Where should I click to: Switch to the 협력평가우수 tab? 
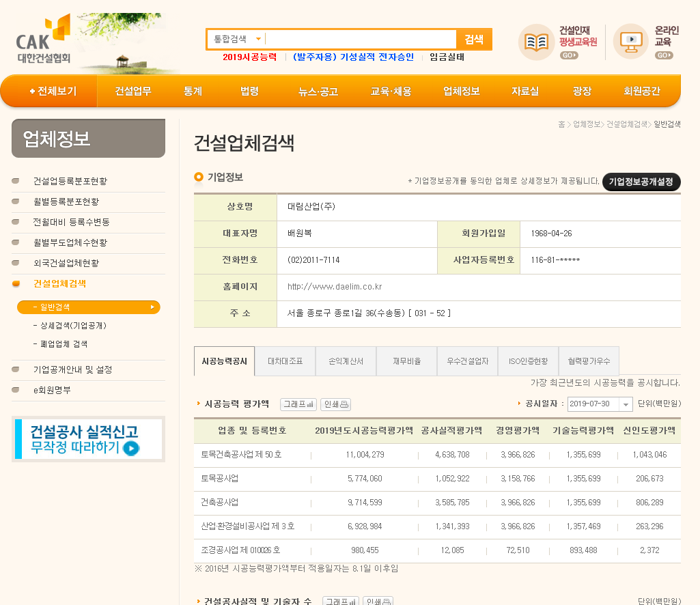(589, 361)
